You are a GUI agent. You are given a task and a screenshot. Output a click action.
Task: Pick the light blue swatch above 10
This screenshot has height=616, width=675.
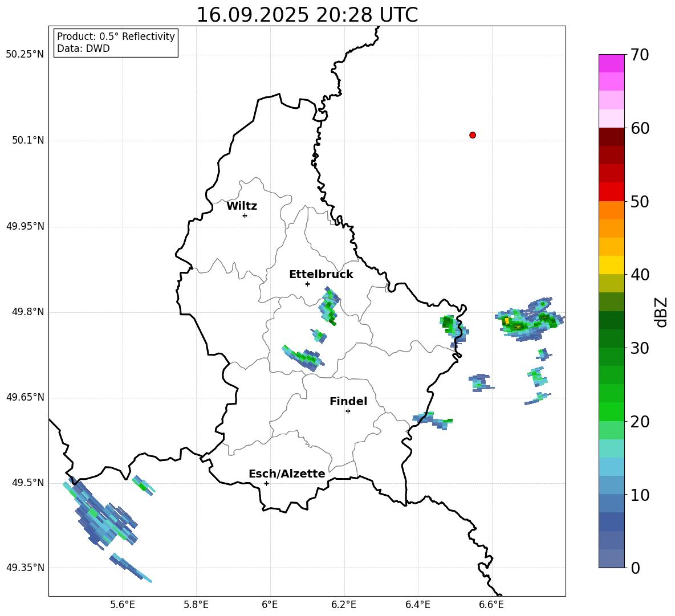(x=612, y=486)
